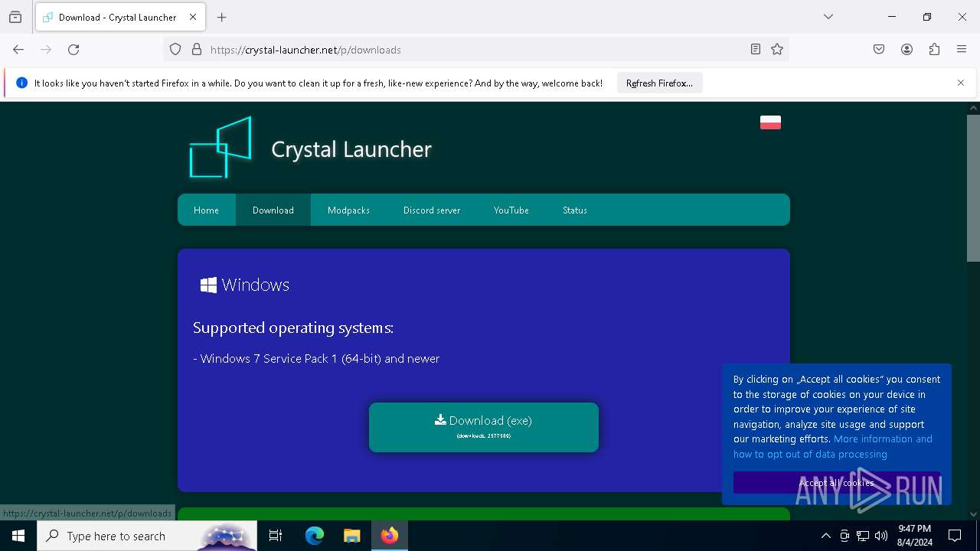Image resolution: width=980 pixels, height=551 pixels.
Task: Close the Download - Crystal Launcher tab
Action: pyautogui.click(x=193, y=17)
